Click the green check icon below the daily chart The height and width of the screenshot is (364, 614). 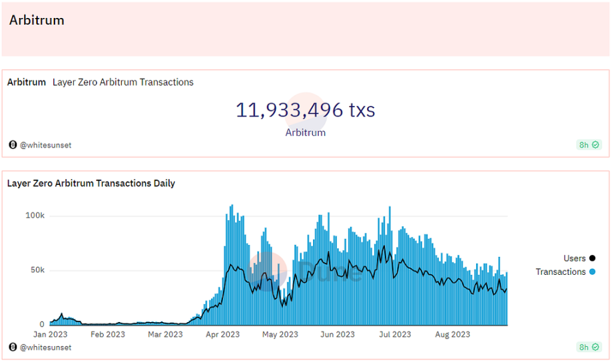pyautogui.click(x=595, y=347)
